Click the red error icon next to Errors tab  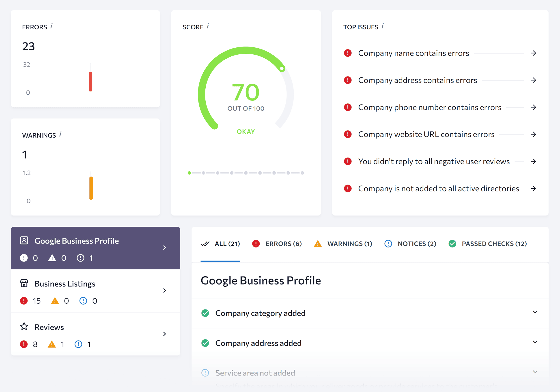click(x=256, y=243)
